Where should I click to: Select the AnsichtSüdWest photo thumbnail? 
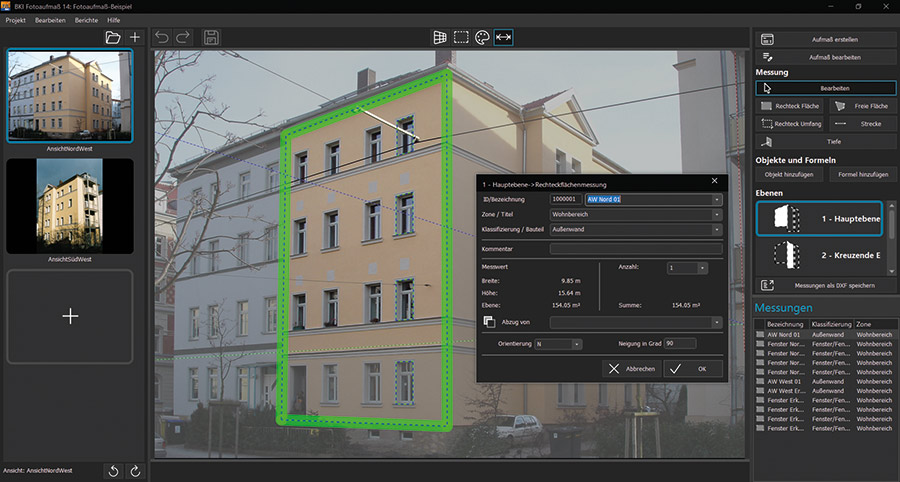pyautogui.click(x=70, y=206)
